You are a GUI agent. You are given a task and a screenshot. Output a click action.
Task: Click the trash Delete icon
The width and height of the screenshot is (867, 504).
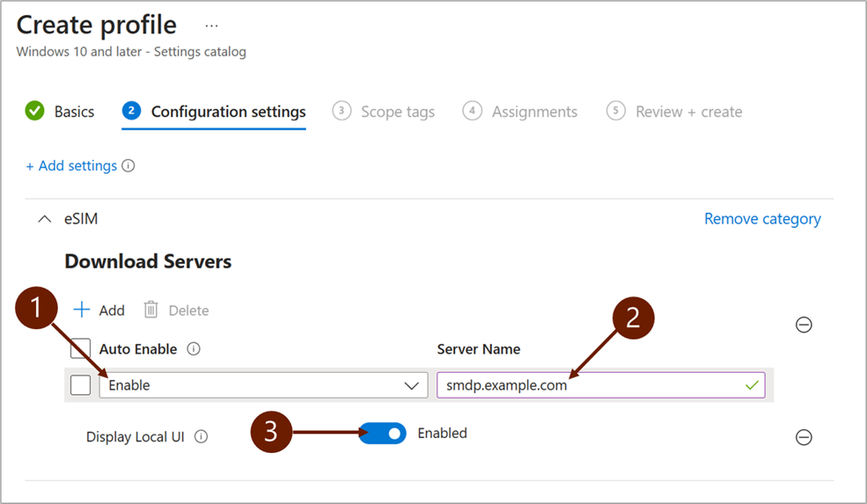(x=151, y=310)
